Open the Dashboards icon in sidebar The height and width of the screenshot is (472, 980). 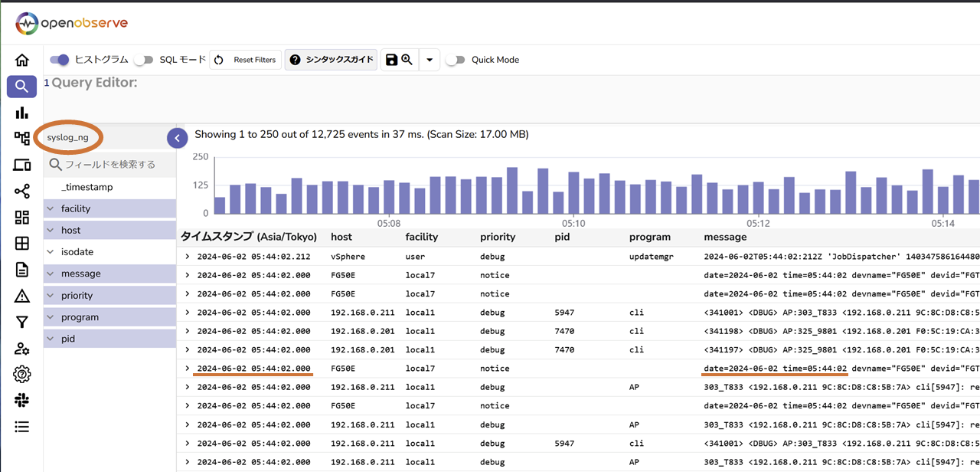coord(21,218)
